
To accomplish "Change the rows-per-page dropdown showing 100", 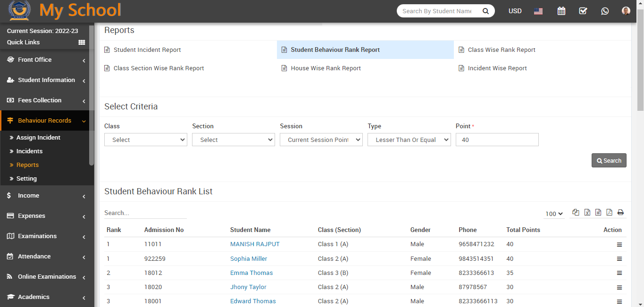I will (x=554, y=214).
